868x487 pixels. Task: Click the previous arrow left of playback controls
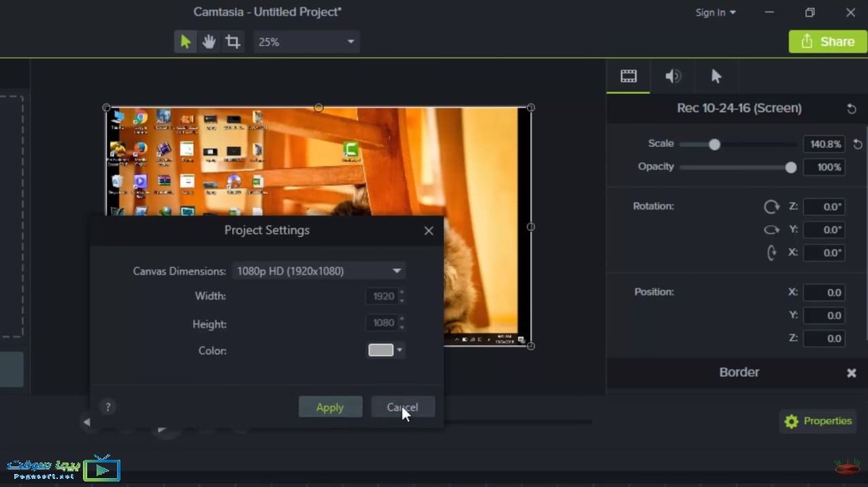(86, 422)
